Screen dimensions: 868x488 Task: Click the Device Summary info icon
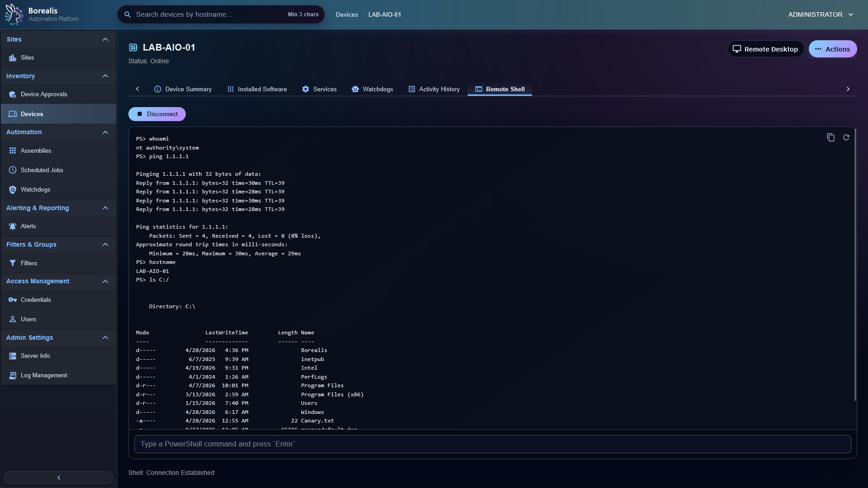tap(158, 89)
